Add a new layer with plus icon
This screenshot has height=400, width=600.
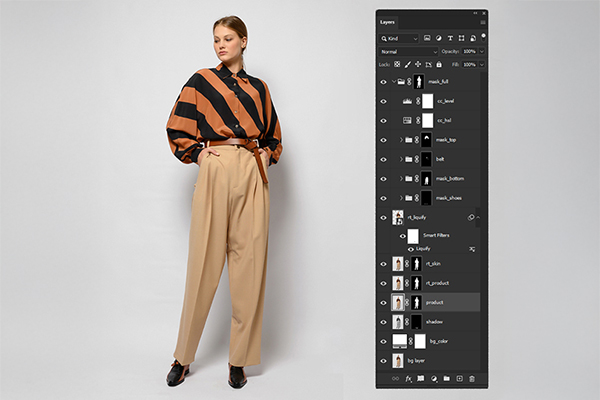tap(459, 379)
